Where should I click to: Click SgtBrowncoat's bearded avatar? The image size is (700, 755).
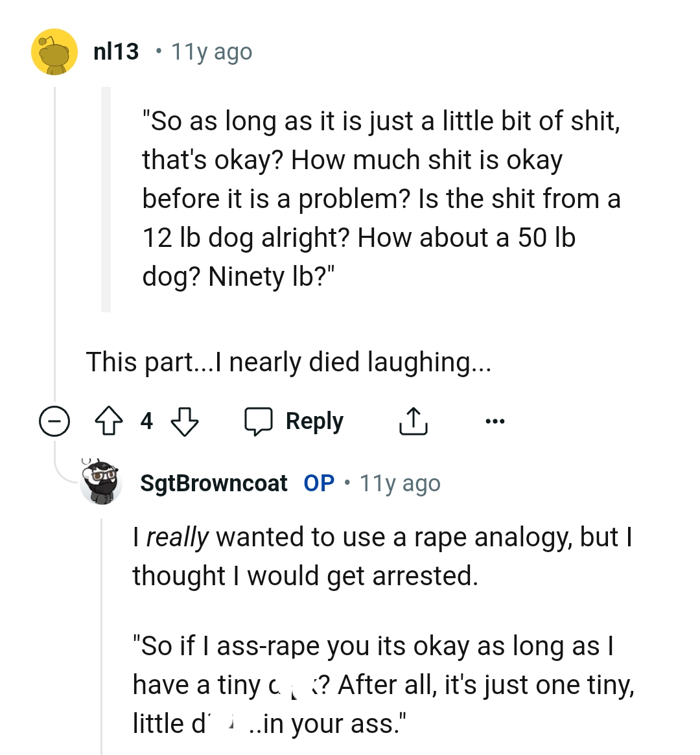click(x=102, y=483)
